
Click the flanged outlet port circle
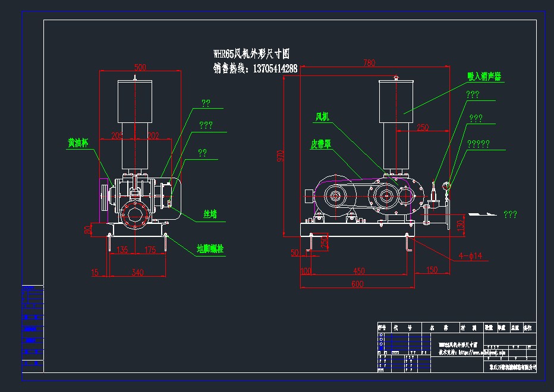(135, 216)
